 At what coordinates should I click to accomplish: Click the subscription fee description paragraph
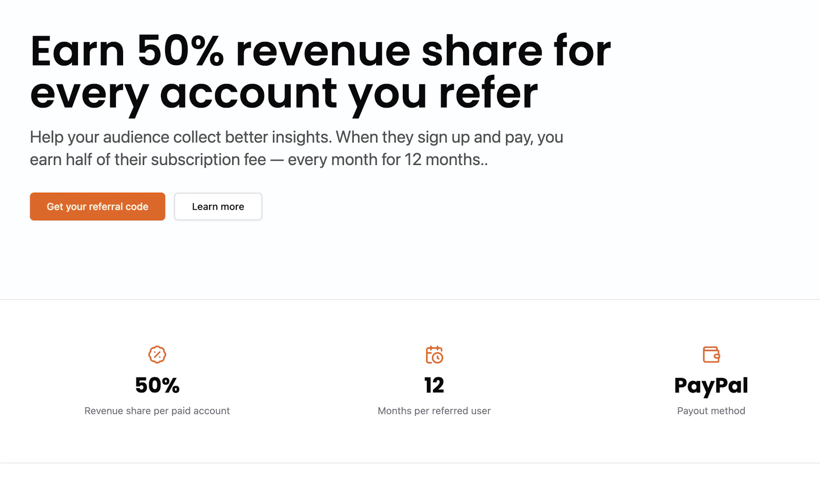pyautogui.click(x=296, y=148)
